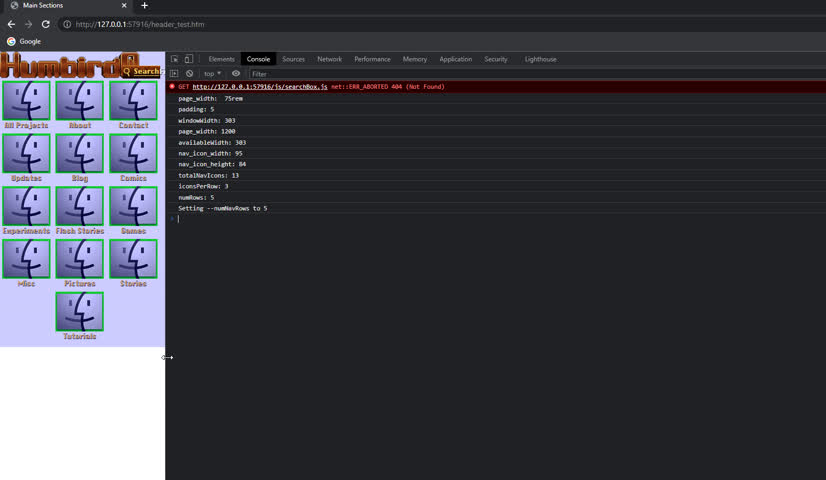Click the browser back arrow
Screen dimensions: 826x480
click(x=11, y=24)
